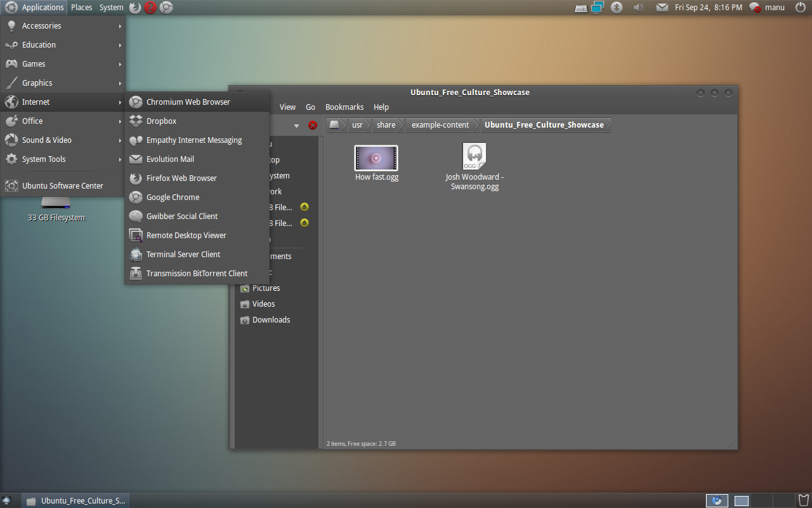
Task: Open the Bookmarks menu
Action: coord(344,107)
